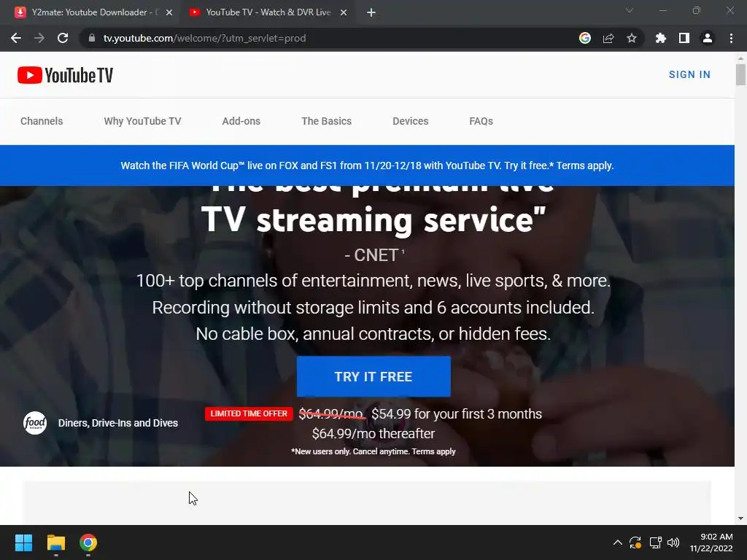Click the scrollbar down arrow
Screen dimensions: 747x560
click(x=740, y=518)
